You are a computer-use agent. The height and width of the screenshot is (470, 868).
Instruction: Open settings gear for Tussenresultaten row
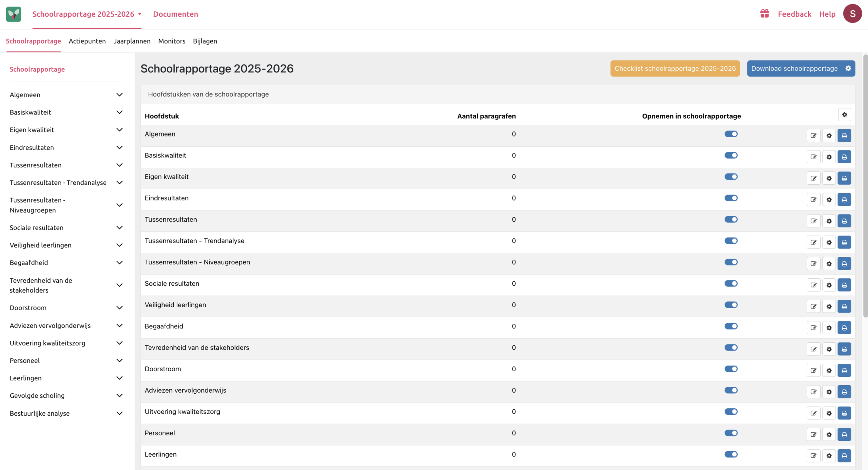829,221
